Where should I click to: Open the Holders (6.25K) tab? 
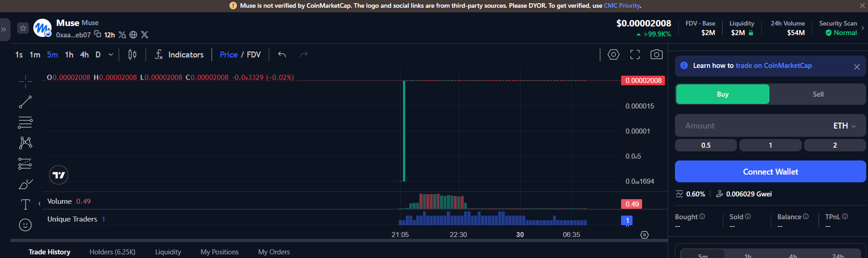(x=112, y=252)
